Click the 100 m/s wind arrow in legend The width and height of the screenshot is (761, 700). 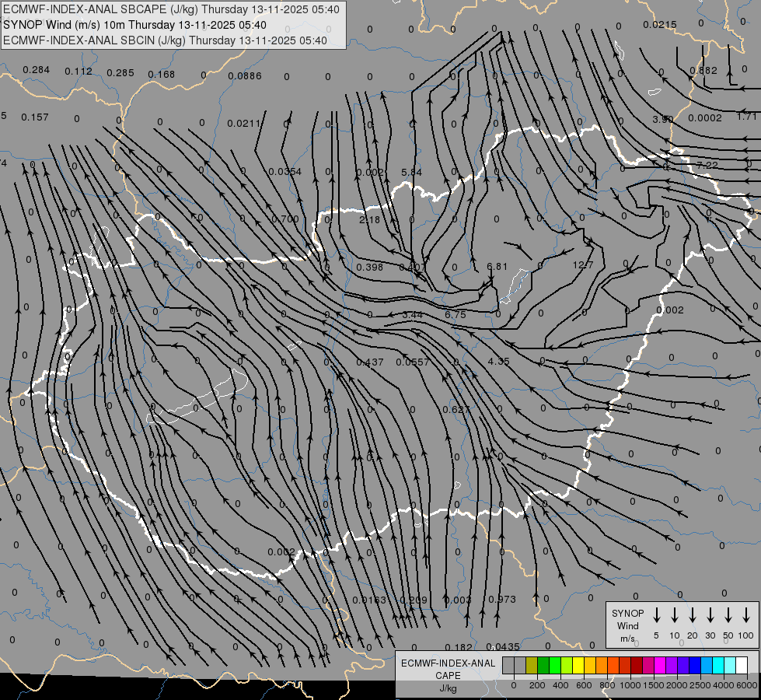[x=746, y=615]
